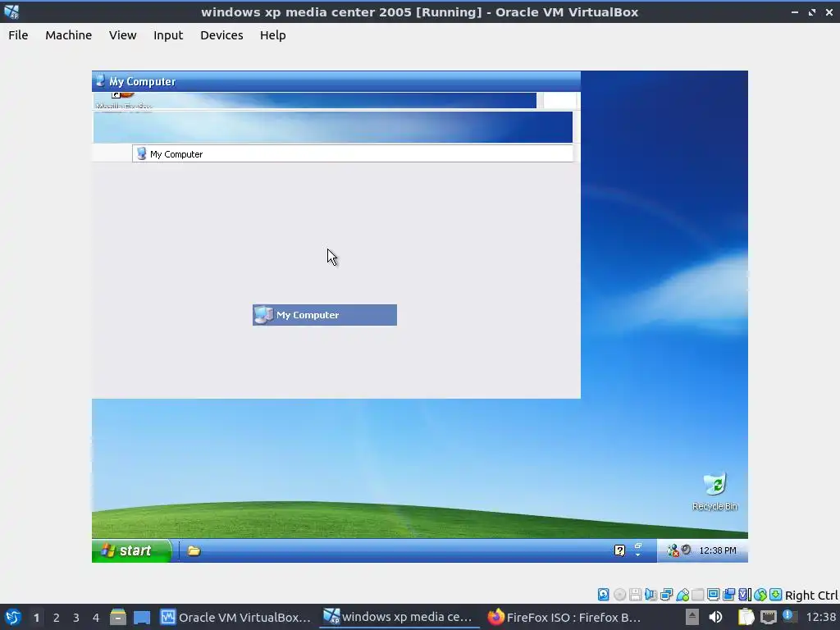
Task: Click the VirtualBox network indicator
Action: click(x=666, y=595)
